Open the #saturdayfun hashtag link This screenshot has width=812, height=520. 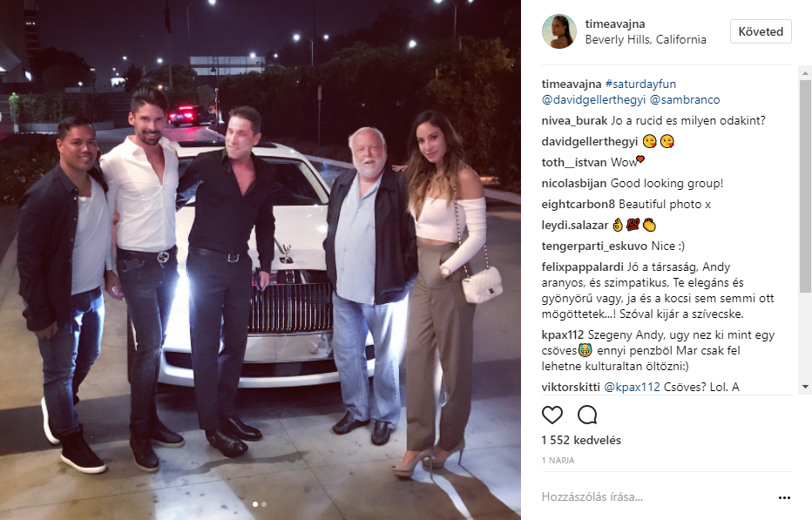coord(640,84)
